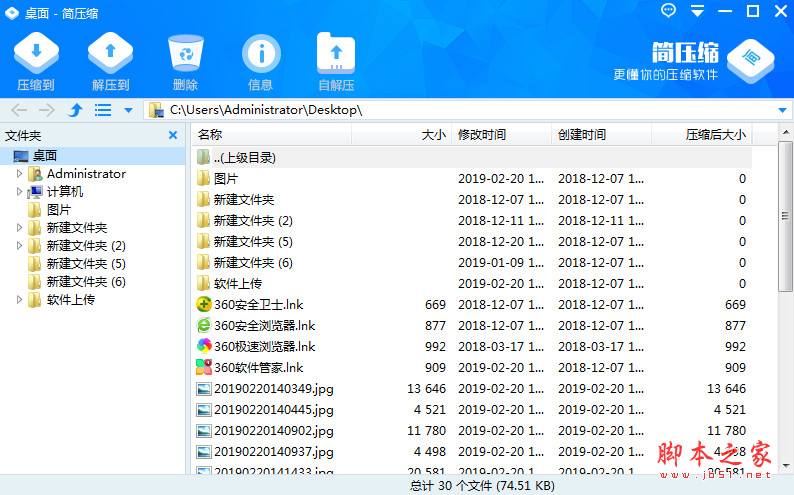The image size is (794, 495).
Task: Open the address path history dropdown
Action: 782,110
